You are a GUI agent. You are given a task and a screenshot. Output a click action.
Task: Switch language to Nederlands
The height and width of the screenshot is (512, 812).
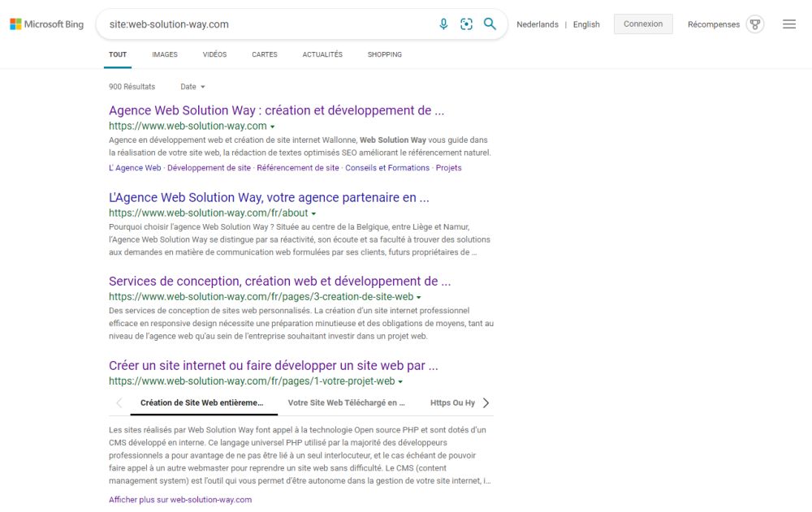click(537, 24)
